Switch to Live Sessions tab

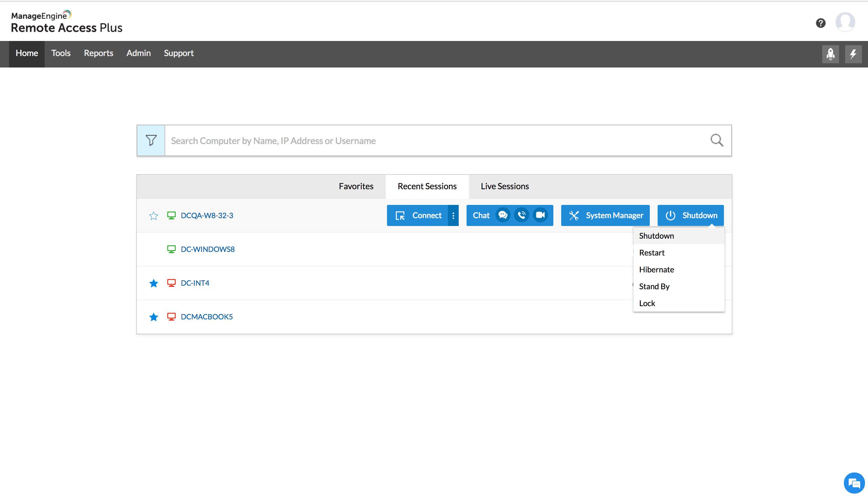click(505, 186)
